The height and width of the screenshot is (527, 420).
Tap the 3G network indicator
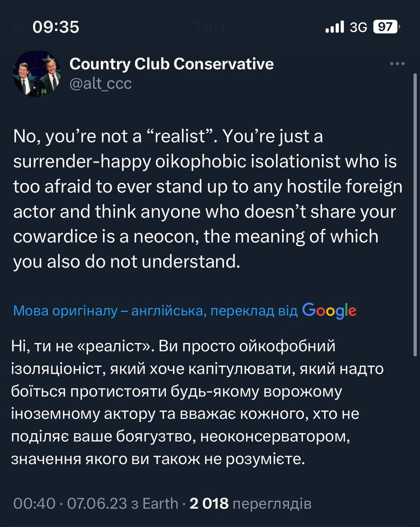click(x=358, y=28)
